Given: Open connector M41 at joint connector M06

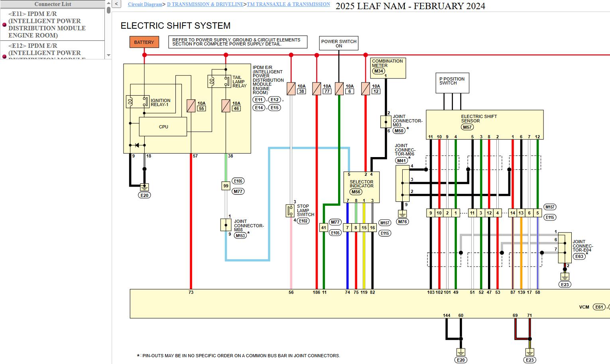Looking at the screenshot, I should tap(401, 161).
